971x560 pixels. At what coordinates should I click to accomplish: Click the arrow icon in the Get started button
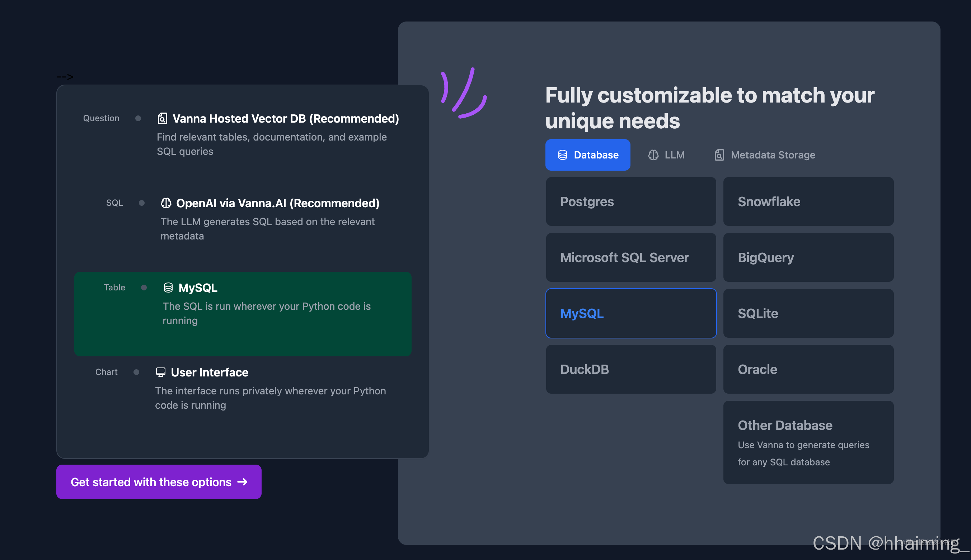242,482
